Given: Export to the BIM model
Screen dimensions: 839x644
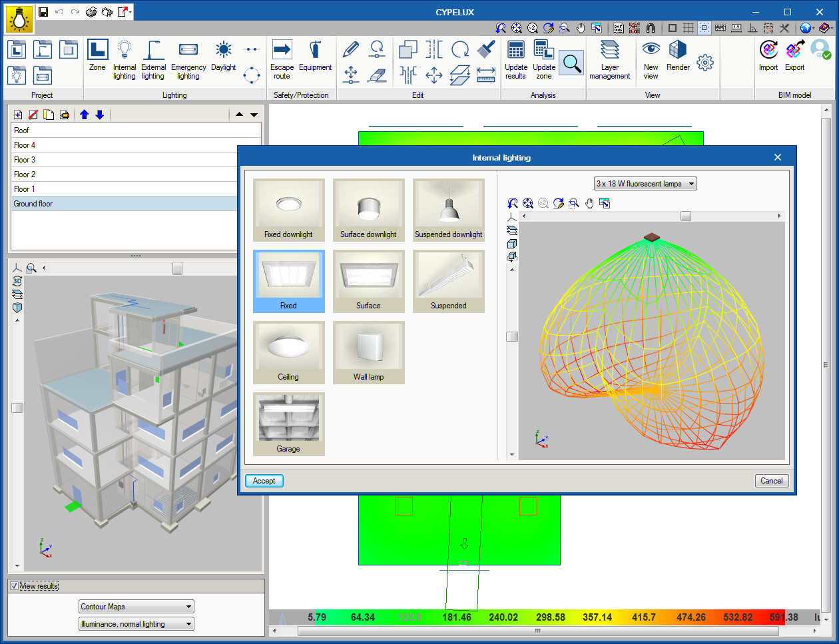Looking at the screenshot, I should tap(794, 56).
